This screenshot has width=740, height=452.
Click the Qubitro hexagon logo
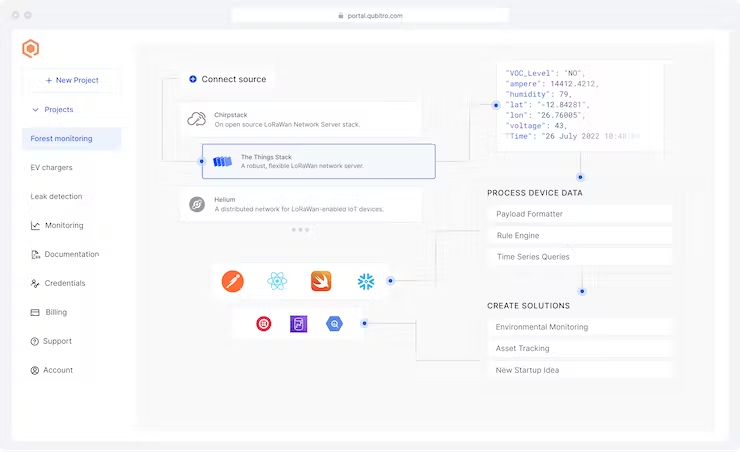[x=31, y=49]
